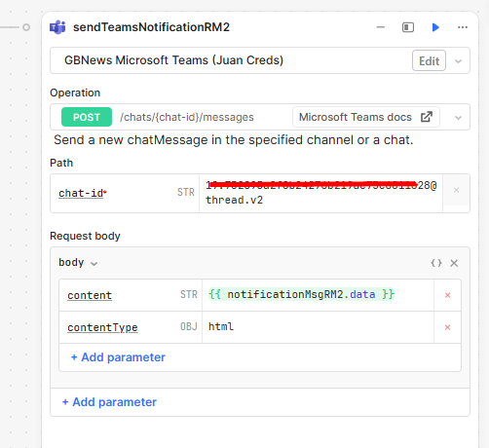Screen dimensions: 489x448
Task: Click the external link icon beside docs
Action: [x=427, y=117]
